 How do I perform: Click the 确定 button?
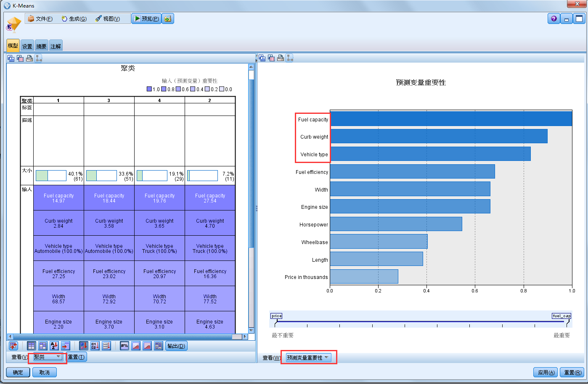tap(18, 372)
